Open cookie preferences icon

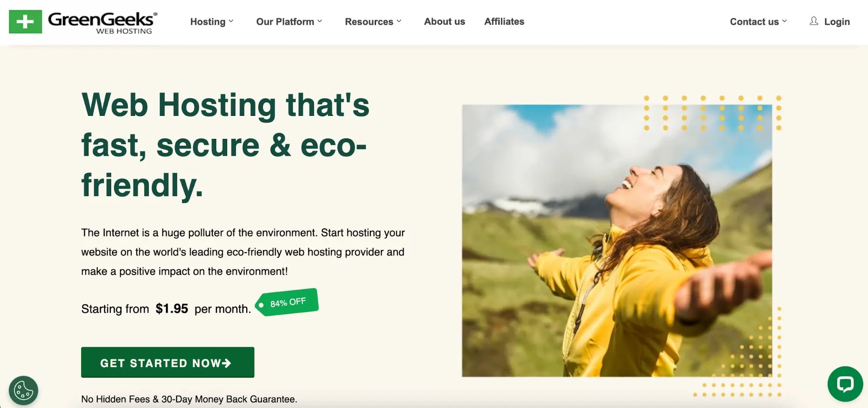(23, 391)
